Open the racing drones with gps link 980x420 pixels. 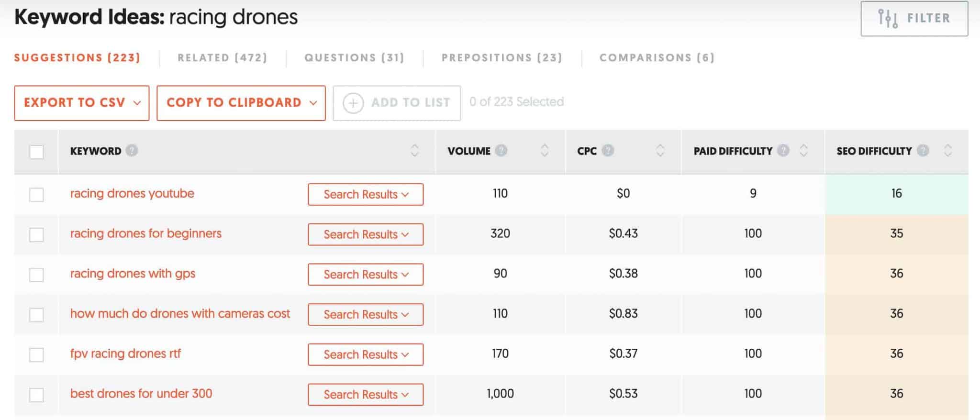[133, 274]
